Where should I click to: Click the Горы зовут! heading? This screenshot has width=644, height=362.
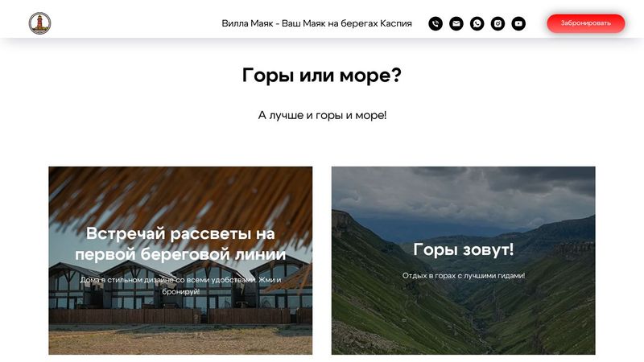(464, 249)
